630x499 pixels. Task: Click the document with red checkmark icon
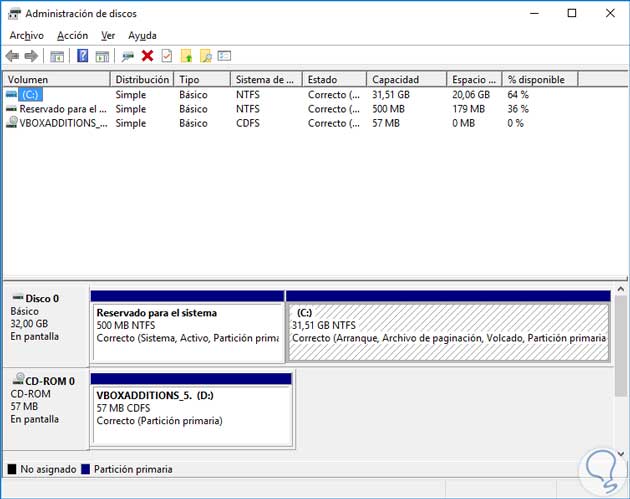[x=167, y=56]
